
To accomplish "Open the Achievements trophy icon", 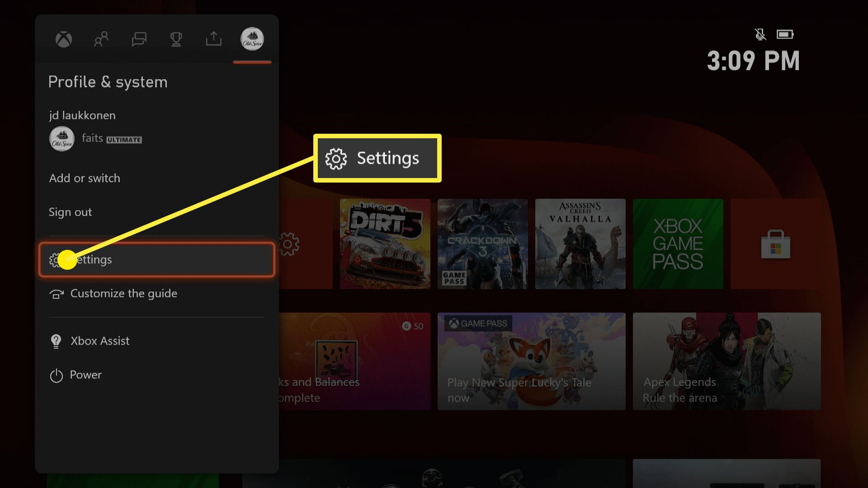I will pos(176,38).
